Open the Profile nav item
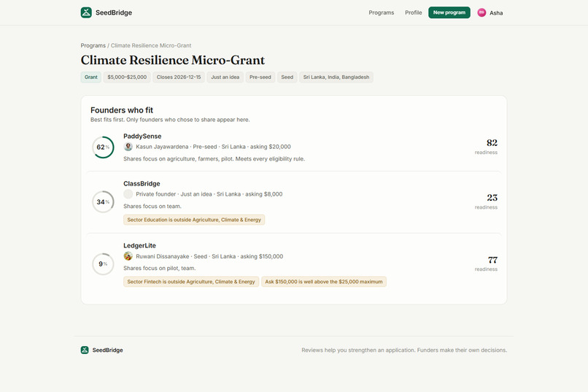 (x=413, y=12)
